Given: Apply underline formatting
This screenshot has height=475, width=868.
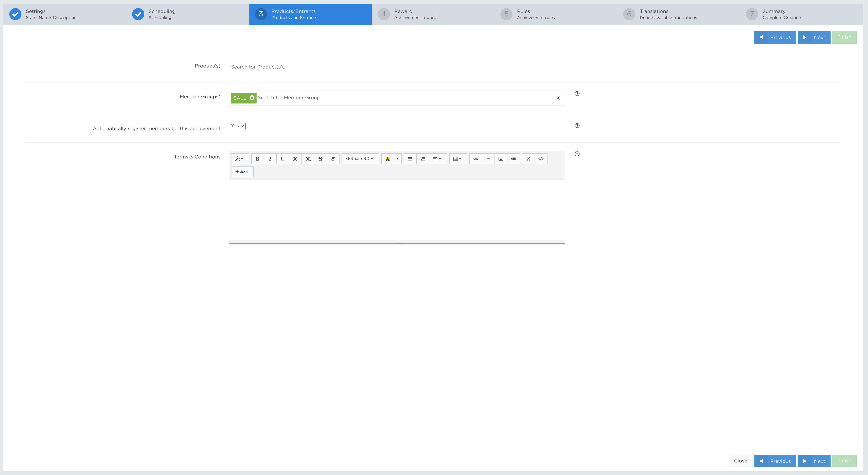Looking at the screenshot, I should tap(283, 158).
